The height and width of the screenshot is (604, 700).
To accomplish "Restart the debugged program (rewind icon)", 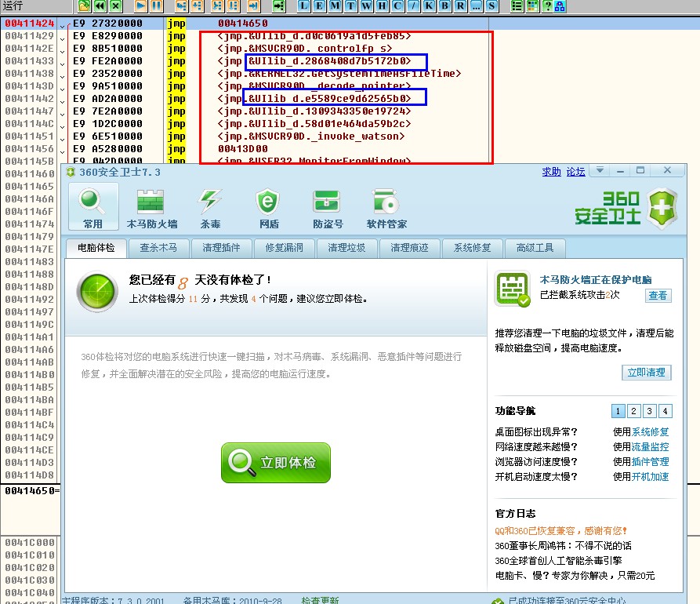I will 100,5.
